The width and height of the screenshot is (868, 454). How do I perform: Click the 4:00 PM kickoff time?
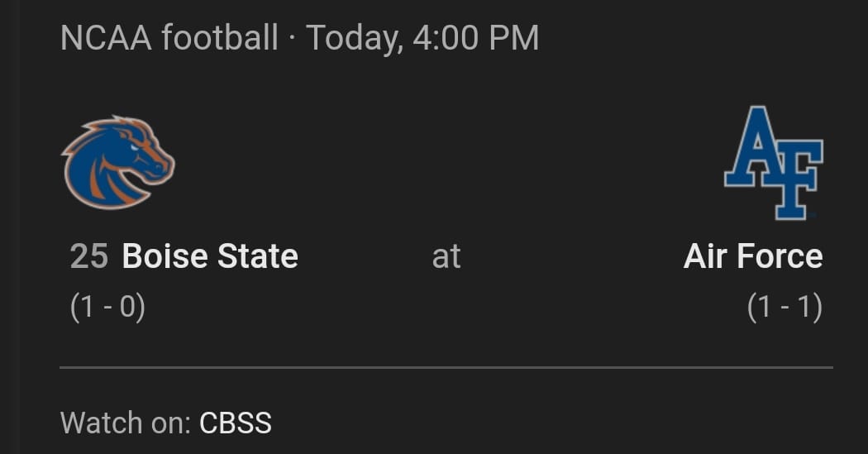[x=475, y=38]
